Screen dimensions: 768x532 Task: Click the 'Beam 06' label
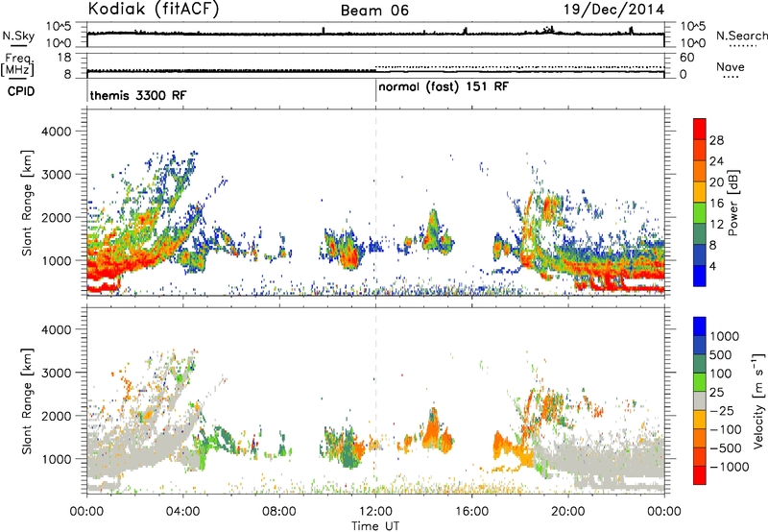[374, 11]
